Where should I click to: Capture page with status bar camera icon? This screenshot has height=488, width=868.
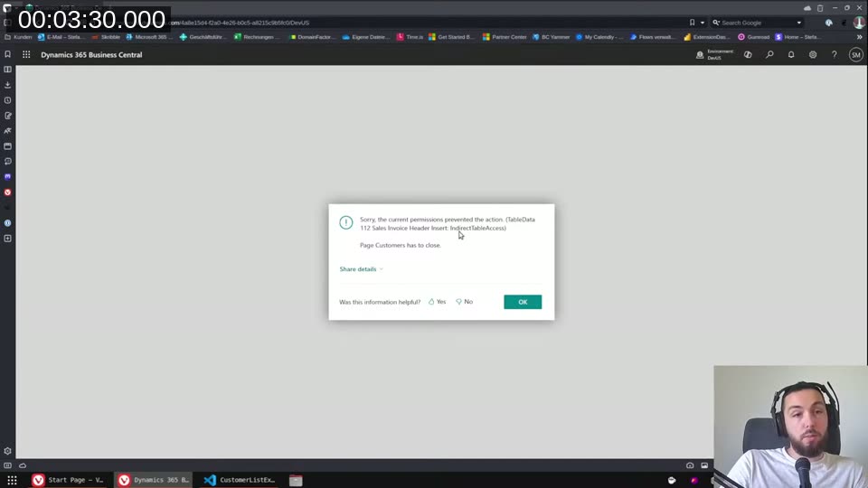[x=690, y=465]
